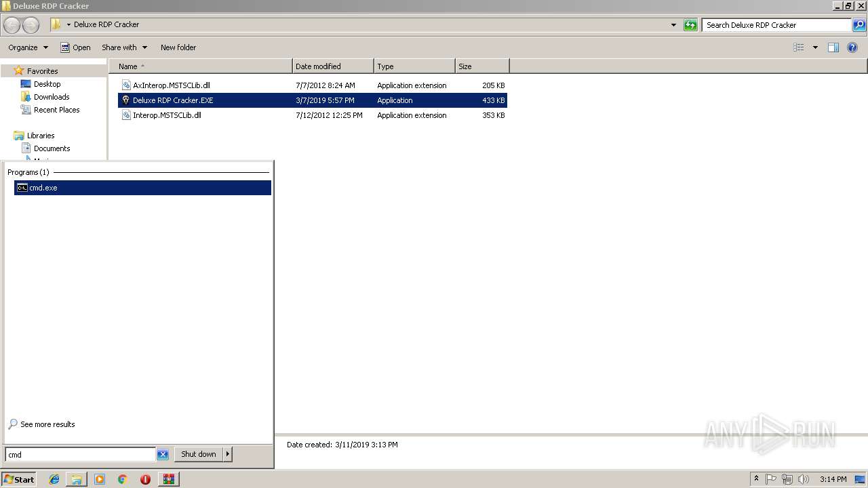
Task: Open Opera browser from taskbar
Action: pos(145,479)
